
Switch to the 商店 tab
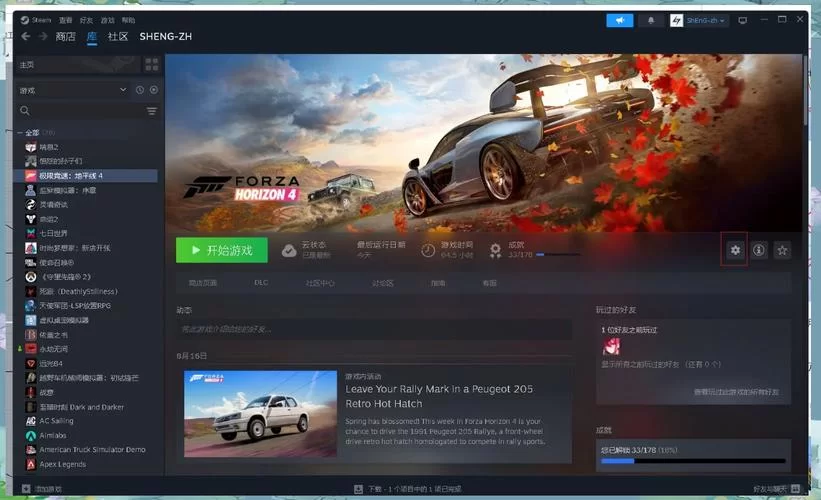[x=65, y=36]
